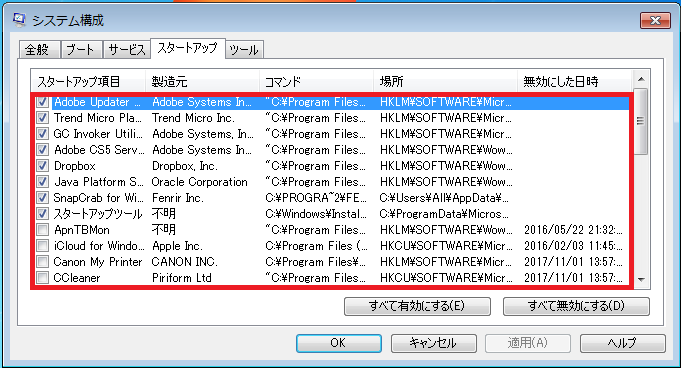
Task: Enable the ApnTBMon checkbox
Action: (x=42, y=229)
